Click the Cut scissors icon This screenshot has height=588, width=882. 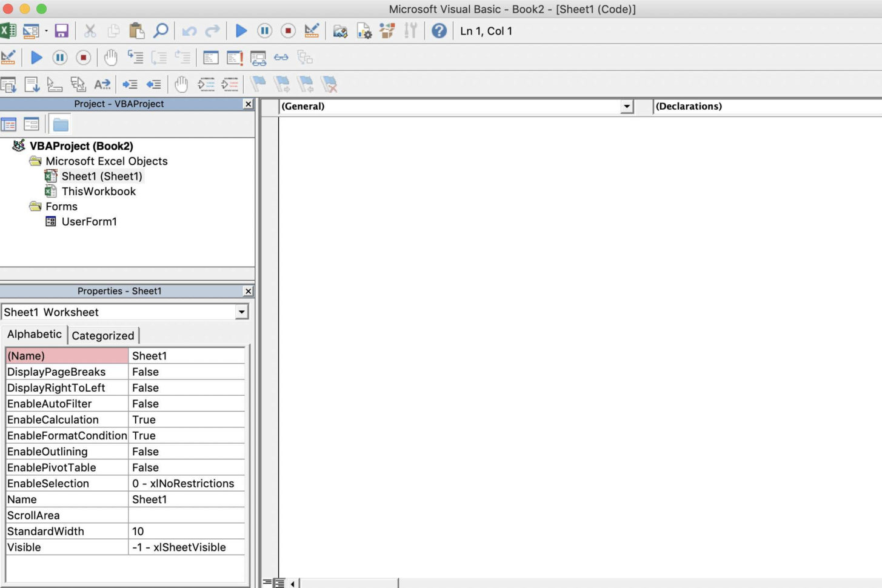point(90,30)
